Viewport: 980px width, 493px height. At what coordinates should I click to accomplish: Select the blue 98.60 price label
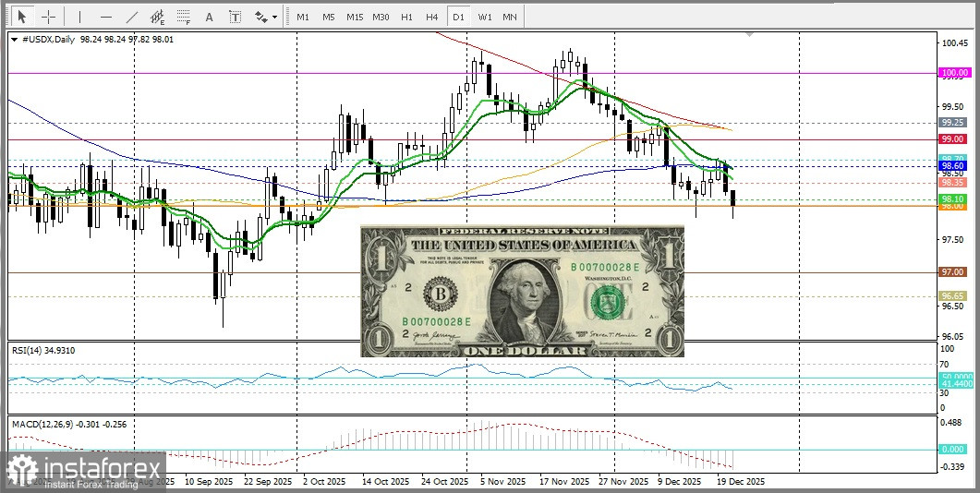(954, 165)
